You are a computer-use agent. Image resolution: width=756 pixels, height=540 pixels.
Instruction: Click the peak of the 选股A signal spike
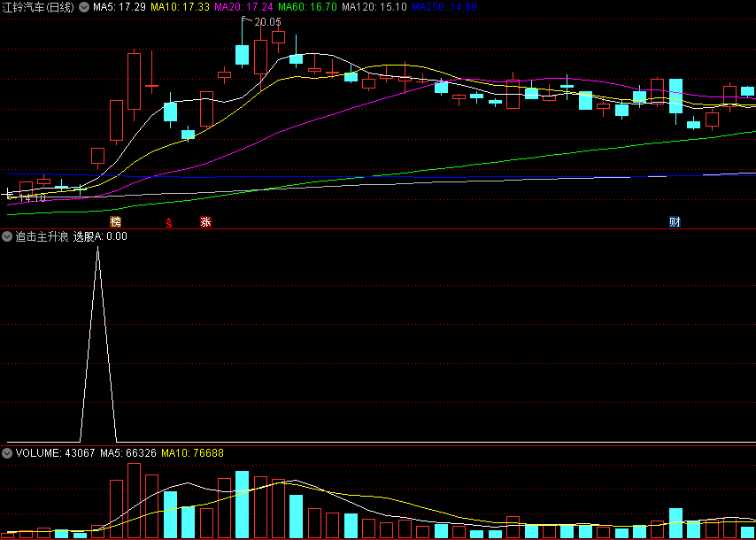(98, 247)
